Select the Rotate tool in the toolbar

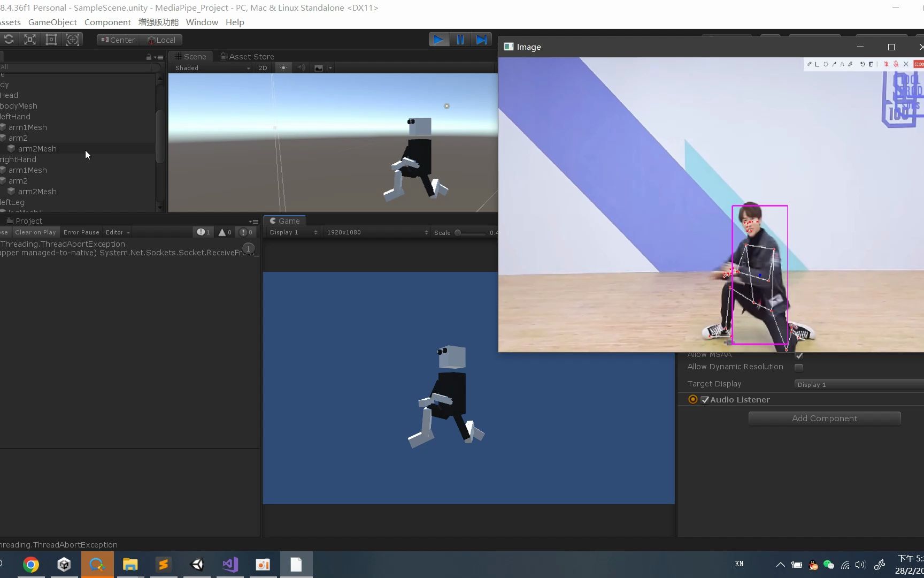pyautogui.click(x=9, y=39)
